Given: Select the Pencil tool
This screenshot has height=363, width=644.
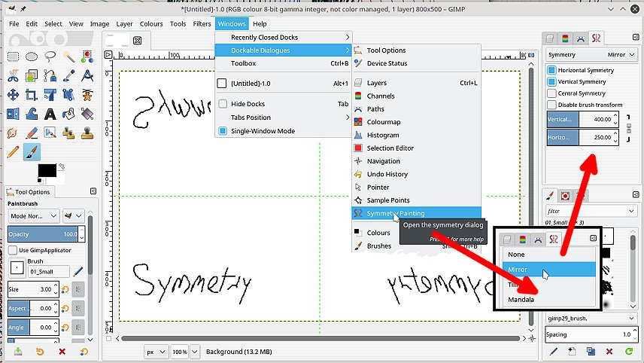Looking at the screenshot, I should click(13, 153).
